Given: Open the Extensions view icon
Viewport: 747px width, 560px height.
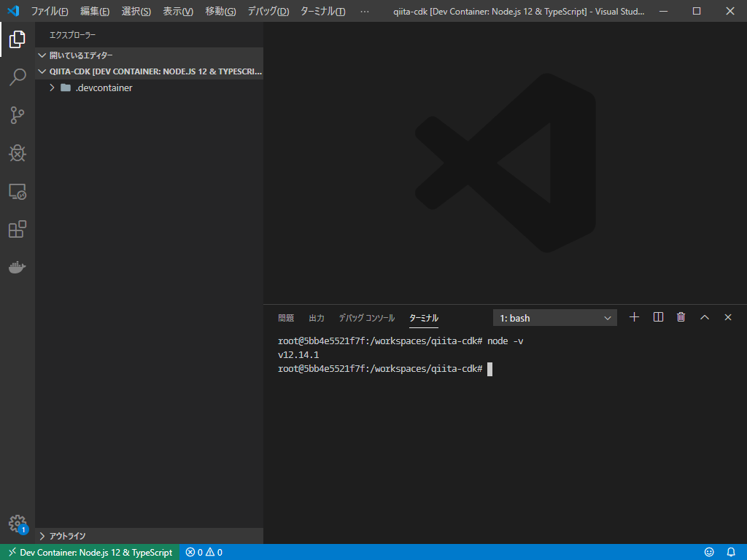Looking at the screenshot, I should click(x=18, y=229).
